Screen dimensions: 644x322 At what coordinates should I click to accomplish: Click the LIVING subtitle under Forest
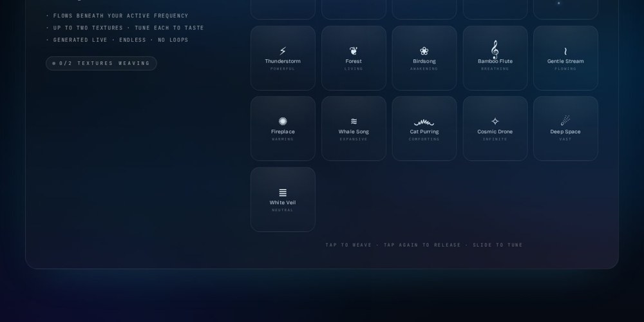[354, 69]
